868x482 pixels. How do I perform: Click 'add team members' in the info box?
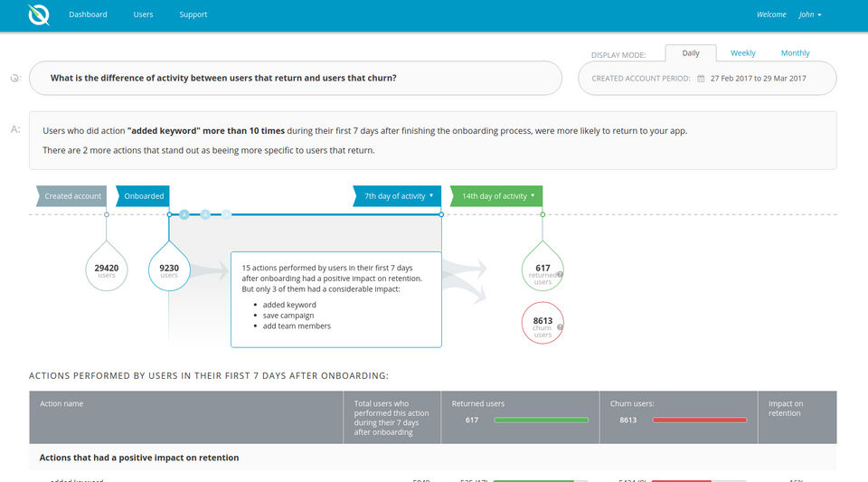pyautogui.click(x=297, y=326)
